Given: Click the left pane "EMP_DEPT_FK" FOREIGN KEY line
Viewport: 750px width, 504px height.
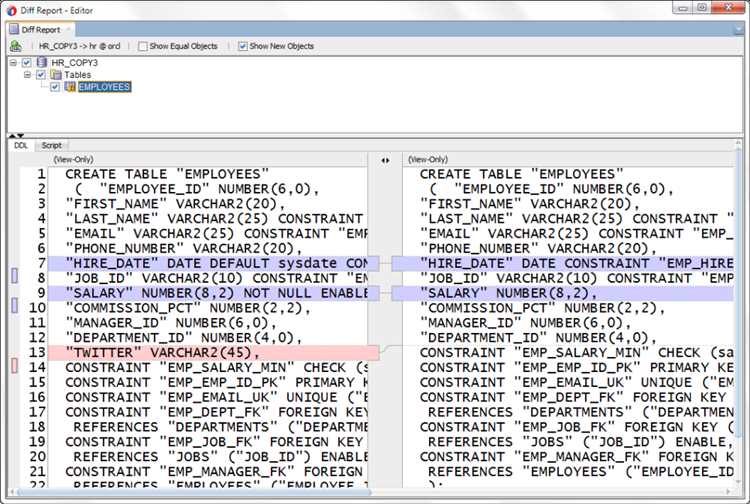Looking at the screenshot, I should pos(216,412).
